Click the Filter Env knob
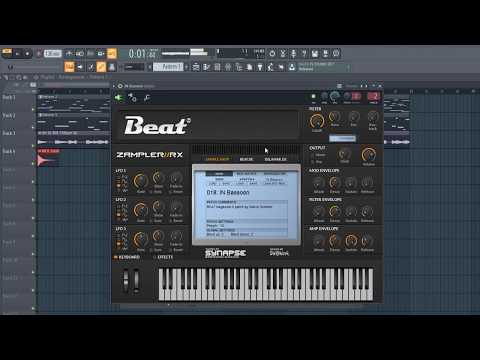Screen dimensions: 480x360 (354, 117)
